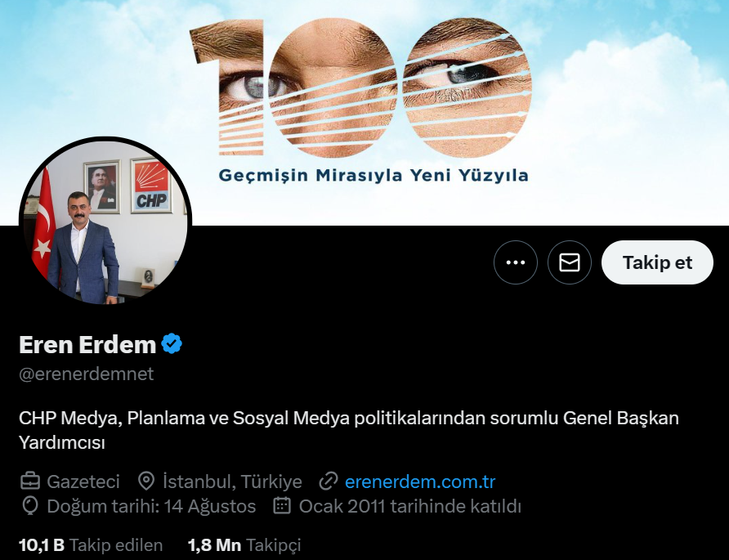This screenshot has height=560, width=729.
Task: Click the chain link icon
Action: (329, 482)
